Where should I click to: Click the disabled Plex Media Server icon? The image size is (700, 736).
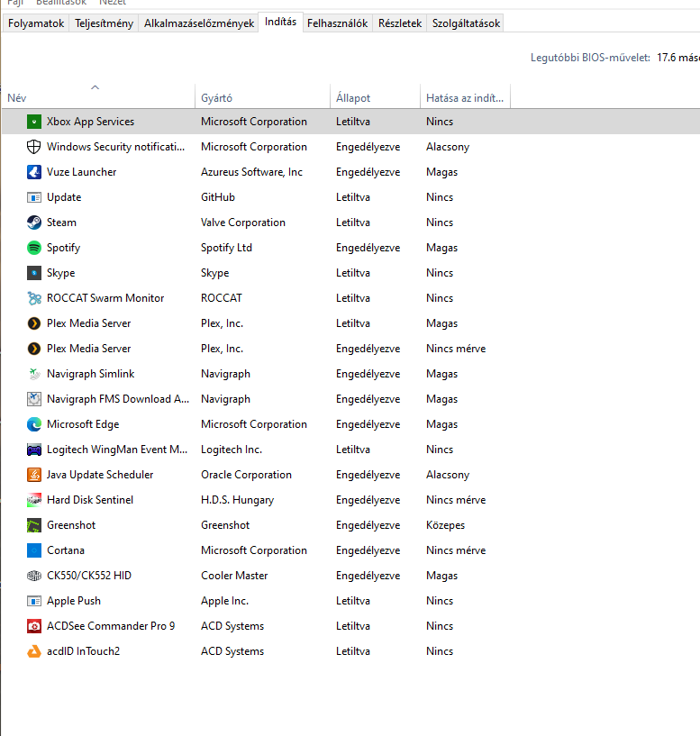click(x=34, y=323)
